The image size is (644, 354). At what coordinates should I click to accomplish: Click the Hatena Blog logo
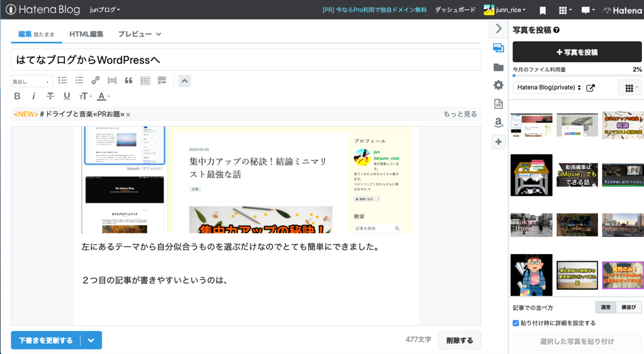[42, 10]
